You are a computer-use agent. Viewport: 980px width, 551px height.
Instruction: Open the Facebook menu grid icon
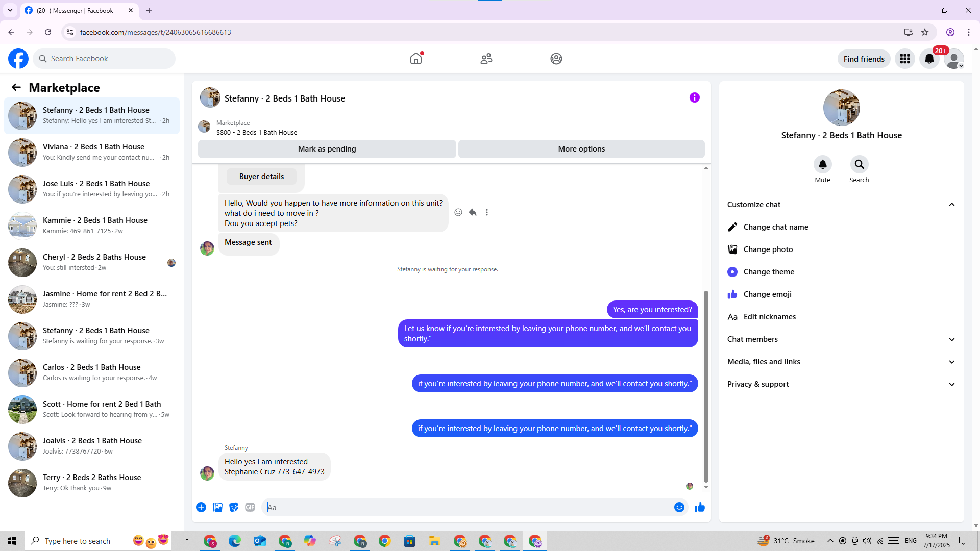click(x=905, y=59)
